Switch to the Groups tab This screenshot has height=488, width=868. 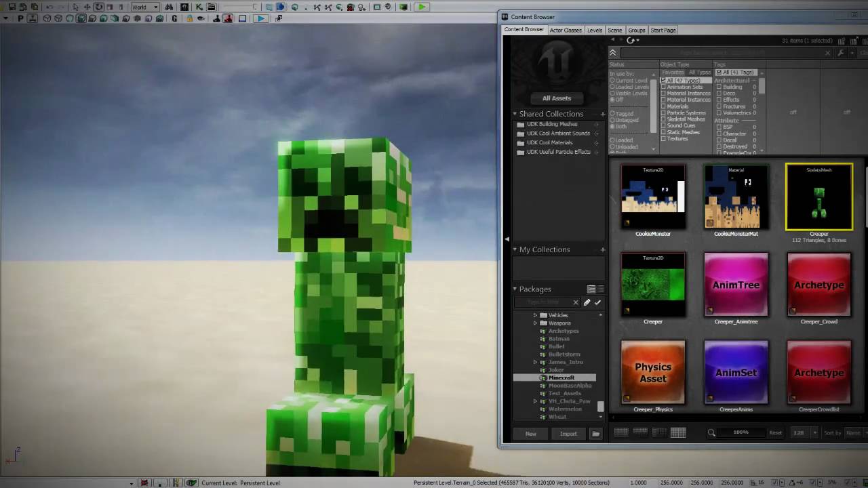point(636,30)
